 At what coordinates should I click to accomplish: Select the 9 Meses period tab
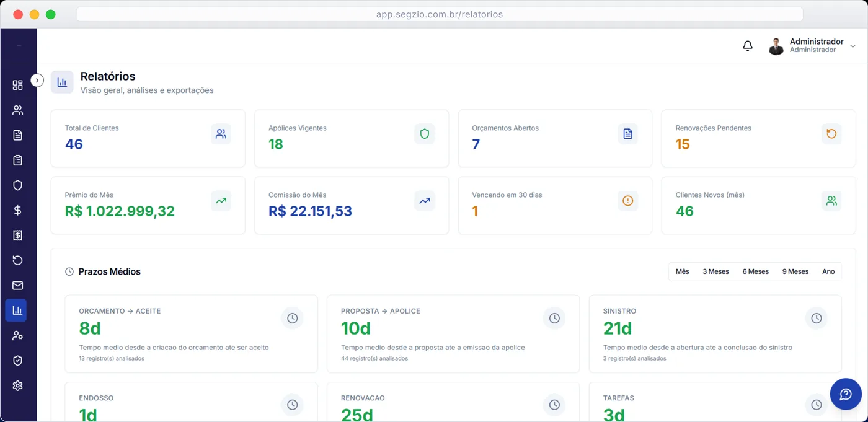tap(795, 271)
